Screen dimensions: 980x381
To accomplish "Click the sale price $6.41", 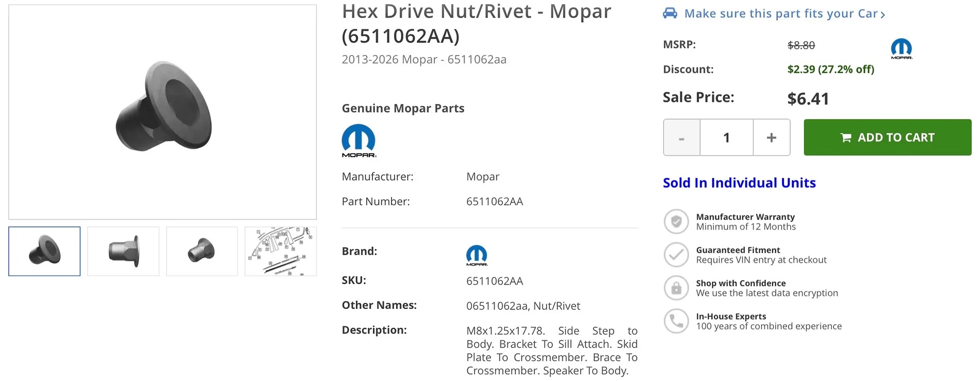I will [808, 98].
